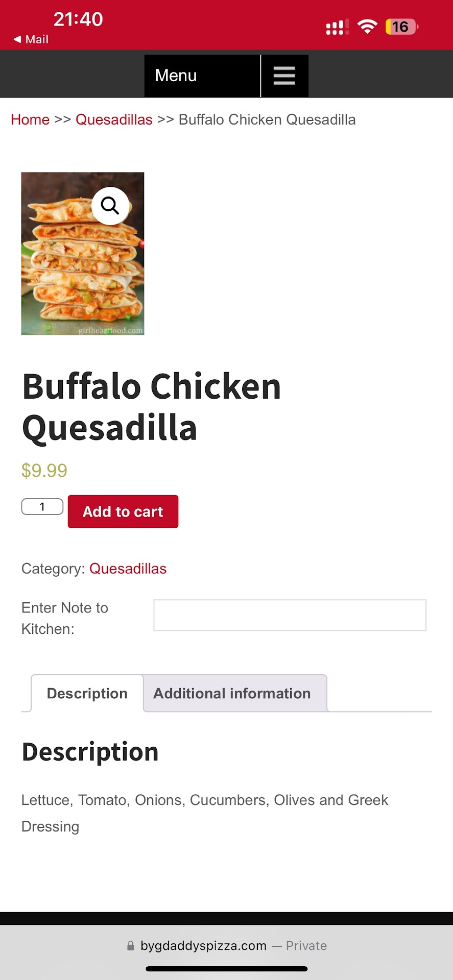Tap the $9.99 price text

44,470
